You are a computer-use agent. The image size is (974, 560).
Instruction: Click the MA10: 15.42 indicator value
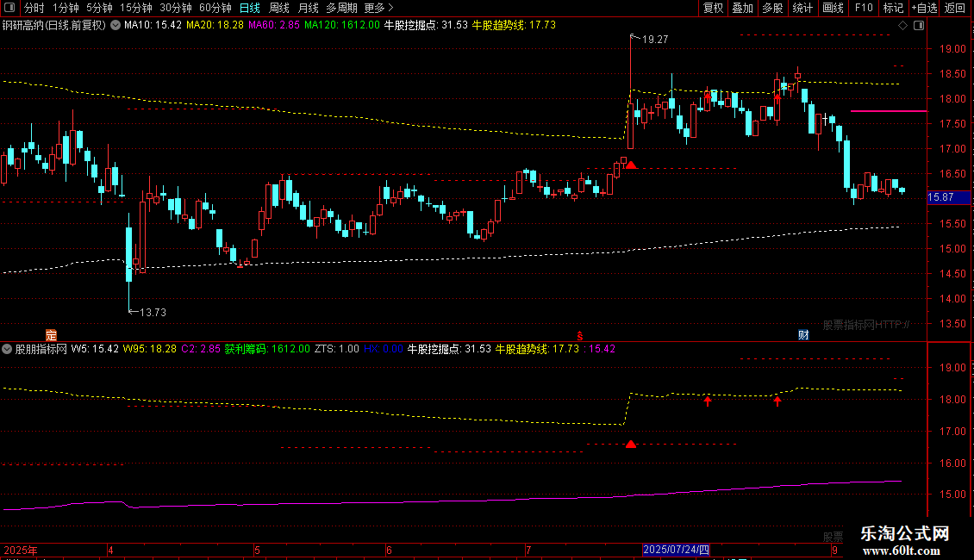153,26
